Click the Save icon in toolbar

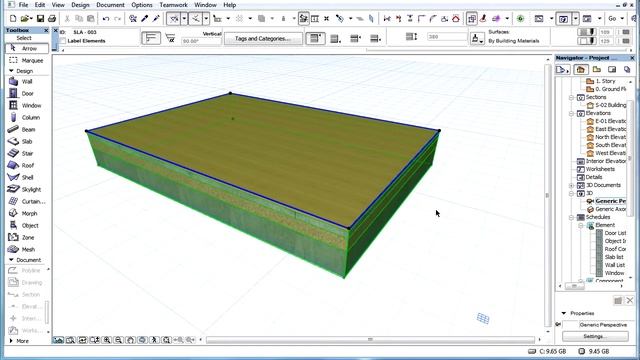click(40, 18)
